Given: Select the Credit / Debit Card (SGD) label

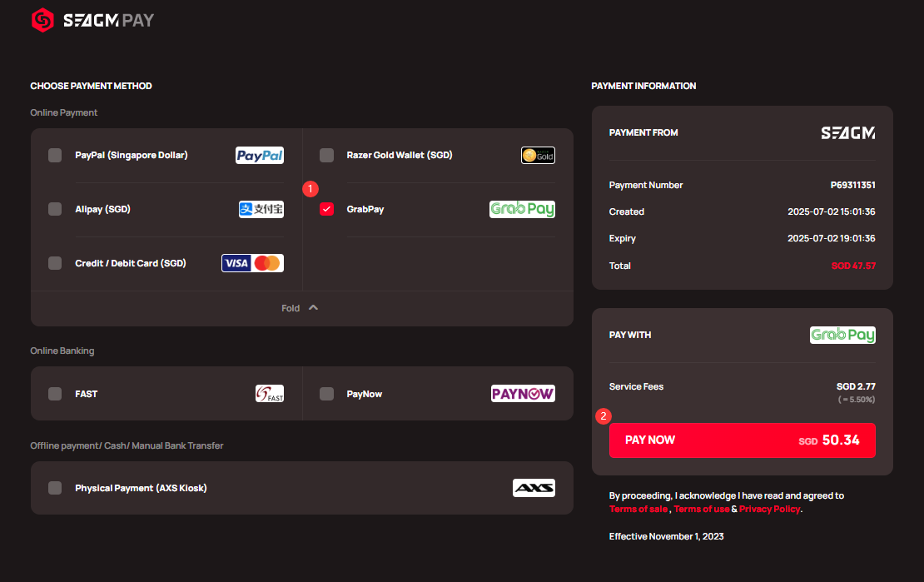Looking at the screenshot, I should click(130, 263).
